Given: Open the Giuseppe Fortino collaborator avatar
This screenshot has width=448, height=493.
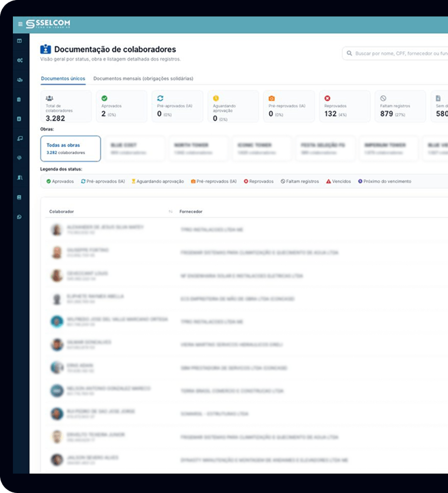Looking at the screenshot, I should point(57,252).
